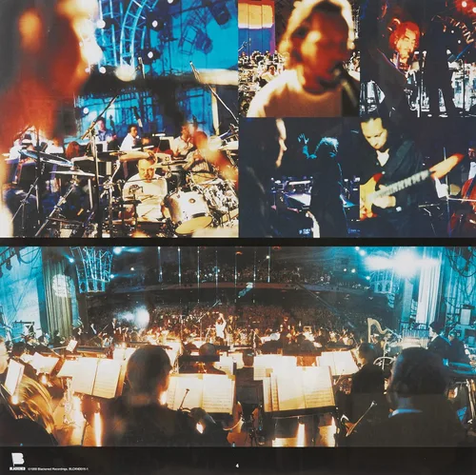Click the sheet music stand in center foreground

coord(201,393)
